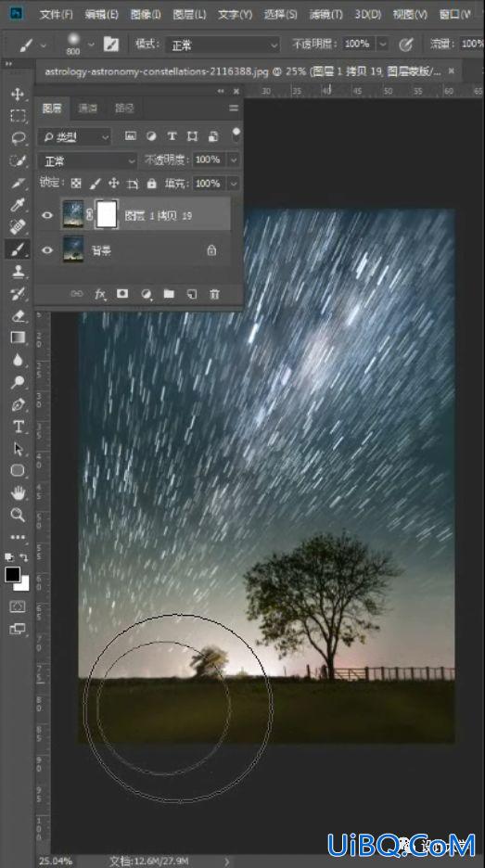Select the Lasso tool
Screen dimensions: 485x868
point(18,138)
